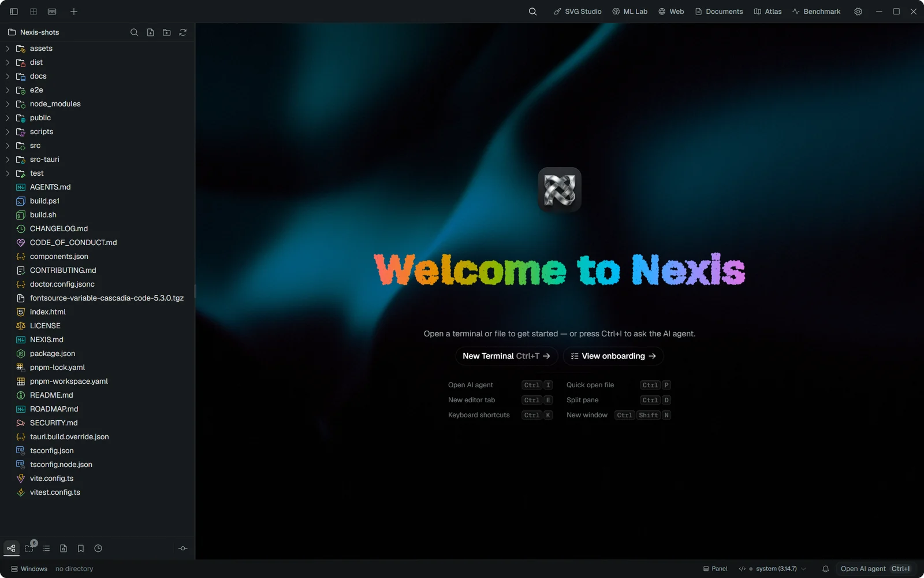Switch to ML Lab workspace
The height and width of the screenshot is (578, 924).
630,12
